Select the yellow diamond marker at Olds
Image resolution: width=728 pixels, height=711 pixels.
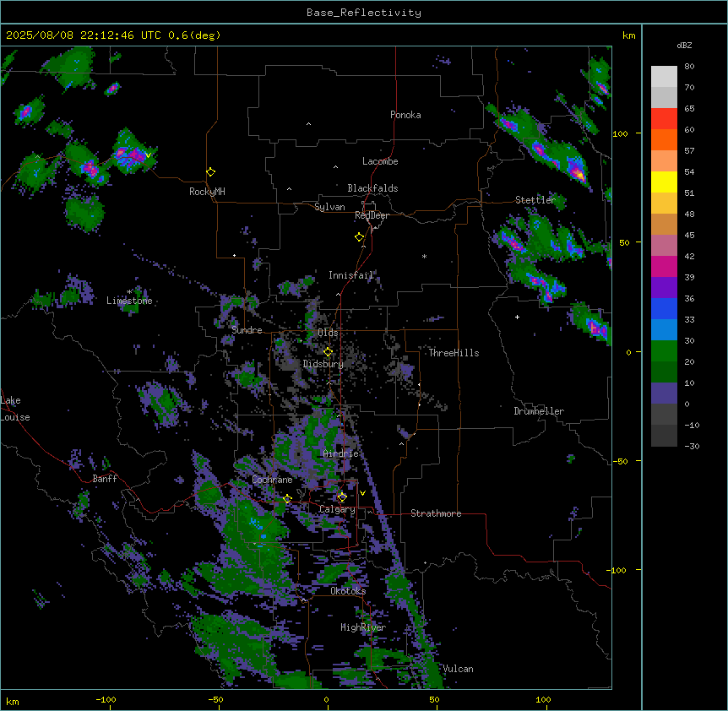click(x=328, y=351)
